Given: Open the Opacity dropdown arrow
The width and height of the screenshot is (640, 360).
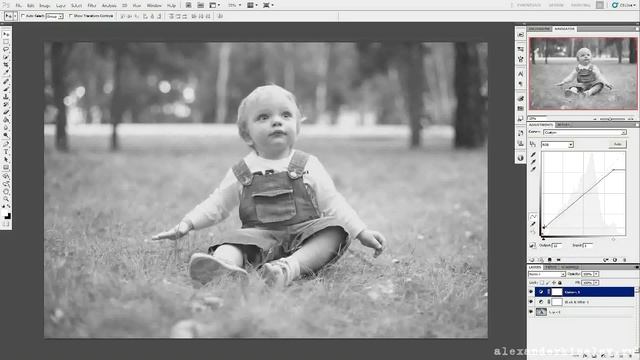Looking at the screenshot, I should 596,274.
